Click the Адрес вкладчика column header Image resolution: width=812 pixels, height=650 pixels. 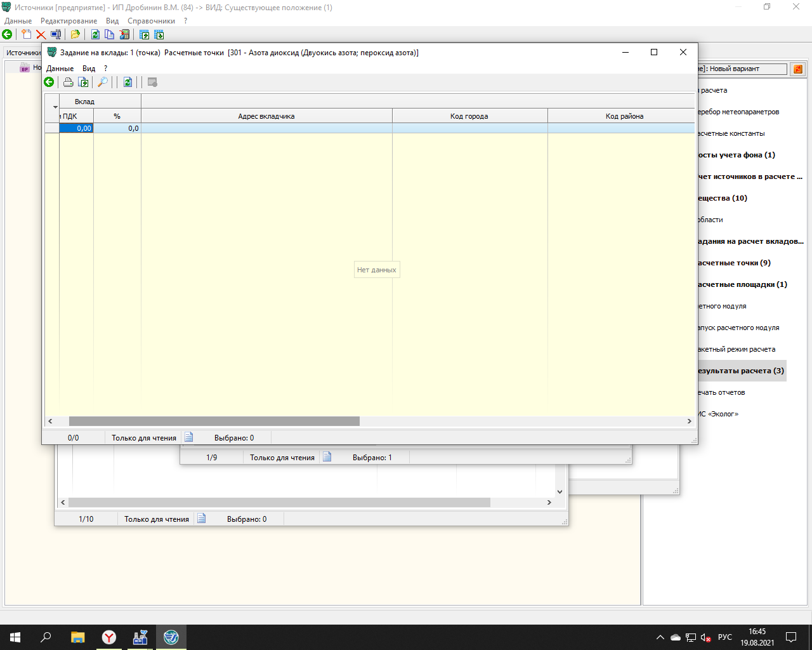click(266, 116)
